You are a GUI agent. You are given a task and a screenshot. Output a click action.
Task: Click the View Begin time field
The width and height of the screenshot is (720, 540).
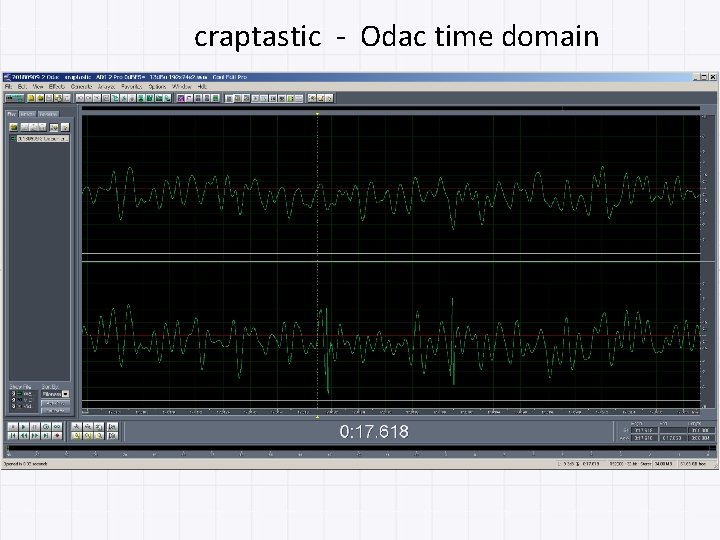pos(644,438)
